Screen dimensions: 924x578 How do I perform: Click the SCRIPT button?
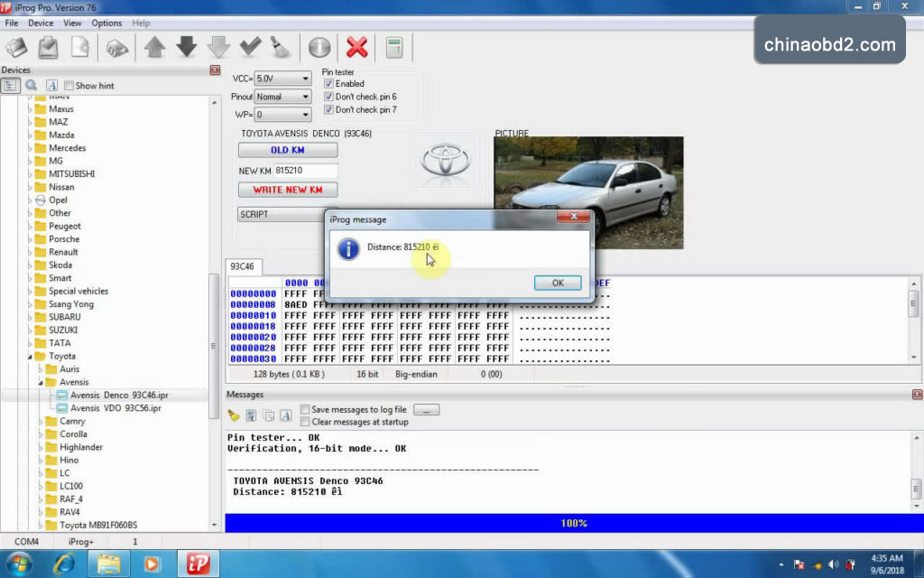[282, 214]
